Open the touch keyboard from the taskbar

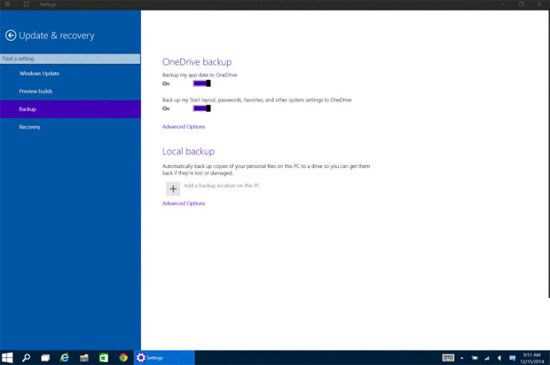point(448,358)
